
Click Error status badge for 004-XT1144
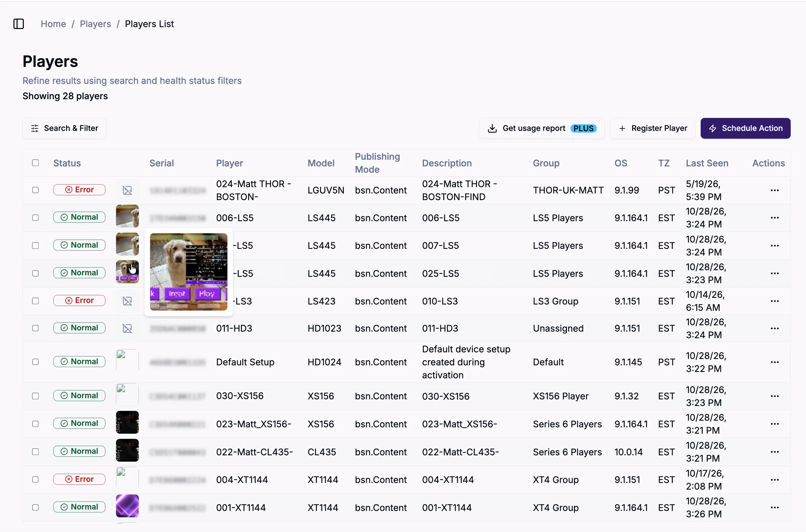[x=79, y=479]
